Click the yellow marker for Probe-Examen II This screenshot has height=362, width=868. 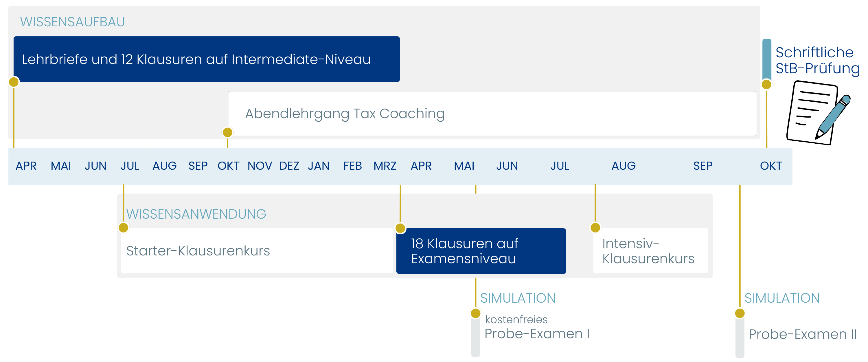(740, 313)
